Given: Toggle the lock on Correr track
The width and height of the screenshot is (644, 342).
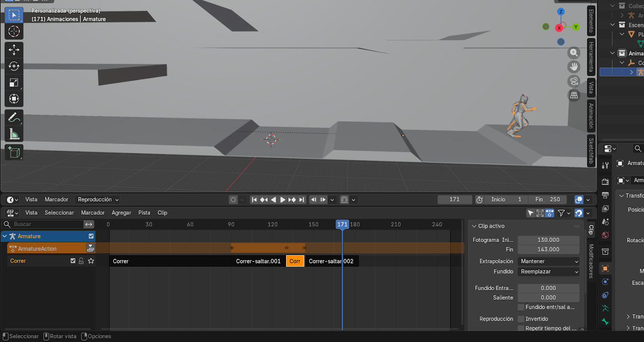Looking at the screenshot, I should click(x=81, y=261).
